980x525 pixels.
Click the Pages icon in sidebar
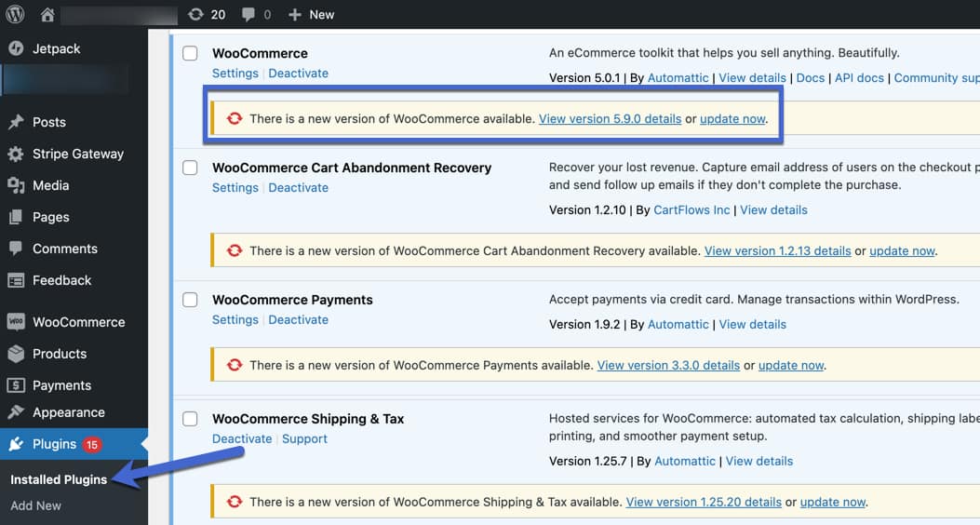(16, 217)
